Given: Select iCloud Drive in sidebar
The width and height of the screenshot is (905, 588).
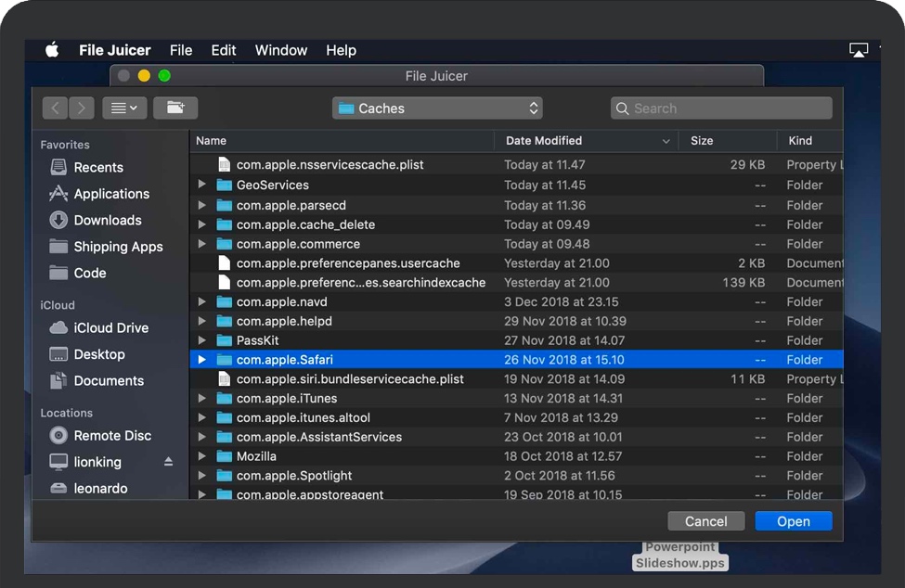Looking at the screenshot, I should click(x=110, y=327).
